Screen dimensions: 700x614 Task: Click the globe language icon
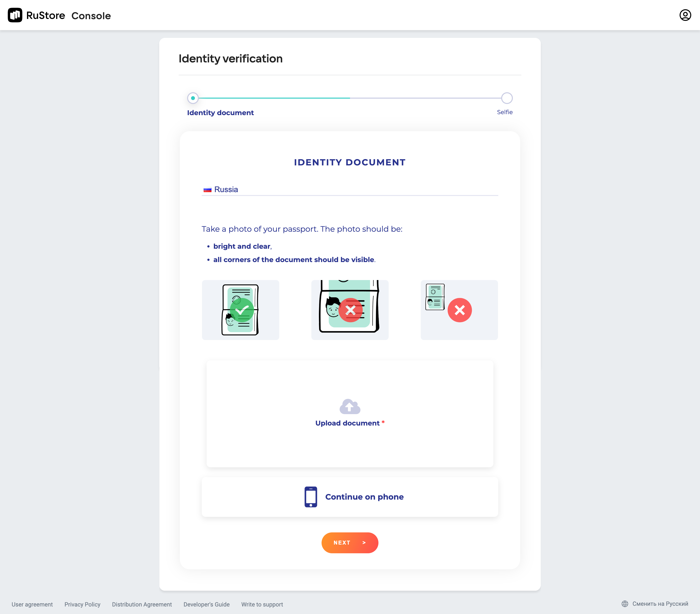pos(625,604)
